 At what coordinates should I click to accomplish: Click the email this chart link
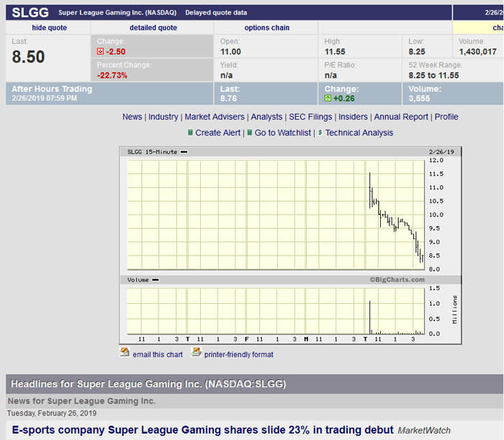click(158, 354)
